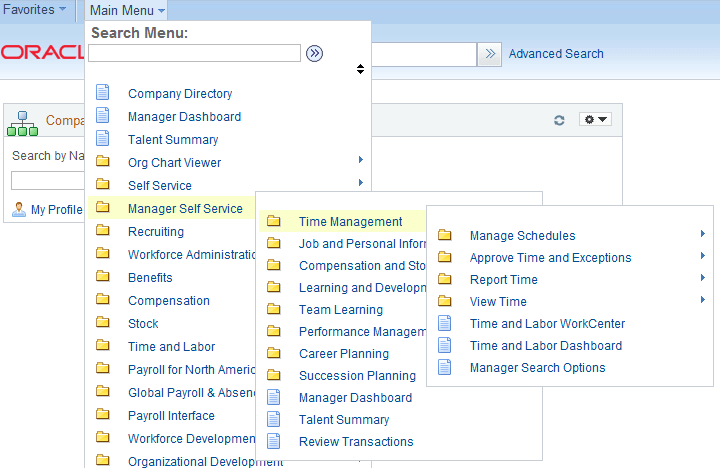This screenshot has width=720, height=468.
Task: Open Manager Dashboard under Manager Self Service
Action: (355, 398)
